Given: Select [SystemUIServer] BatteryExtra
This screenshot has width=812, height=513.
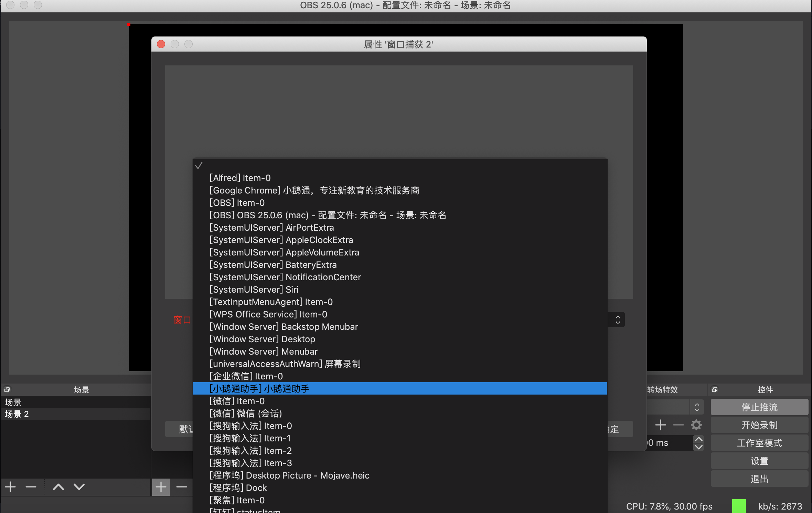Looking at the screenshot, I should point(400,265).
